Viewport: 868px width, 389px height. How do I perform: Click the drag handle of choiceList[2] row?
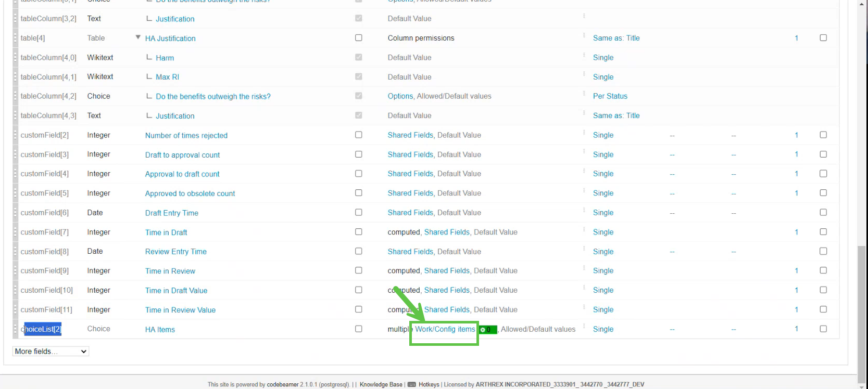pyautogui.click(x=16, y=329)
